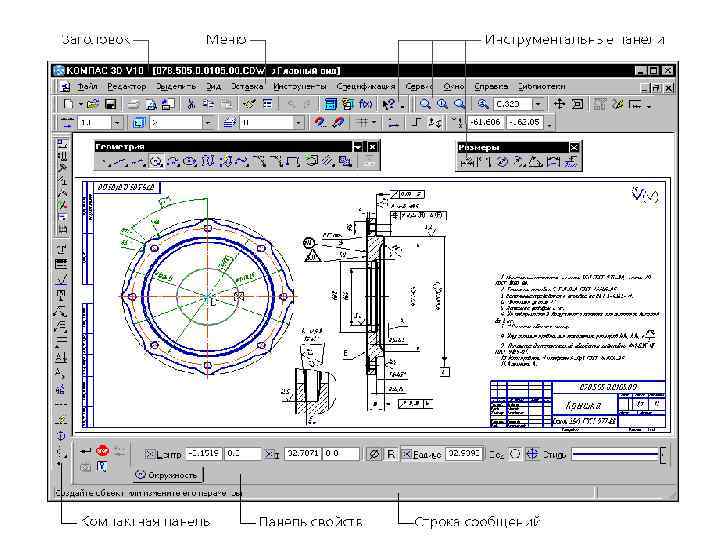Image resolution: width=720 pixels, height=540 pixels.
Task: Click the Copy icon
Action: pos(208,104)
